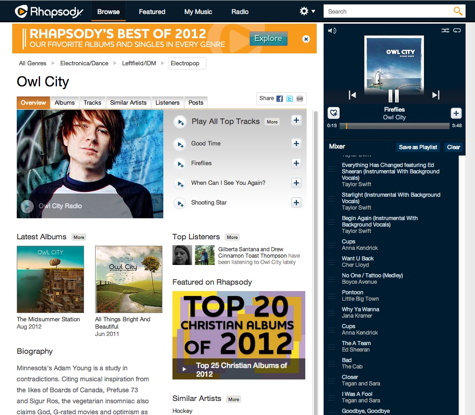
Task: Click the page vertical scrollbar
Action: point(316,263)
